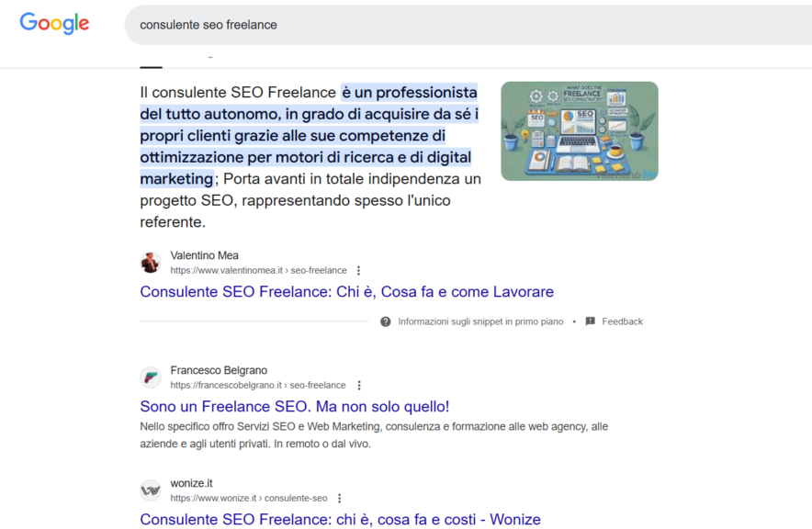
Task: Click the valentinomea.it seo-freelance URL
Action: coord(258,270)
